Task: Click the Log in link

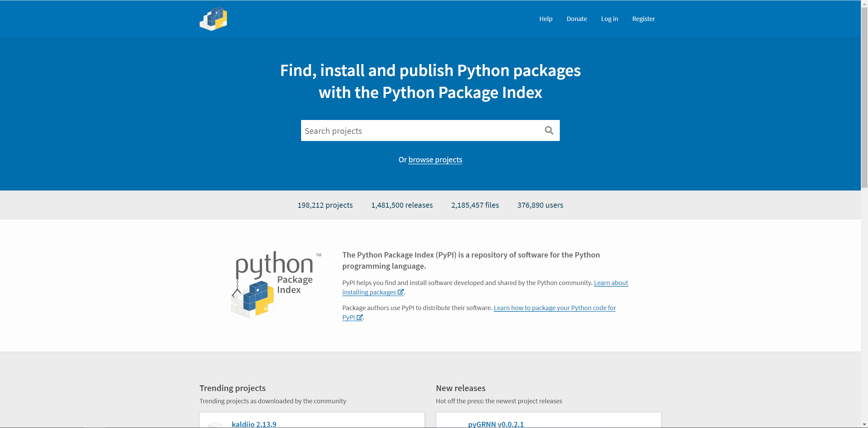Action: click(x=609, y=19)
